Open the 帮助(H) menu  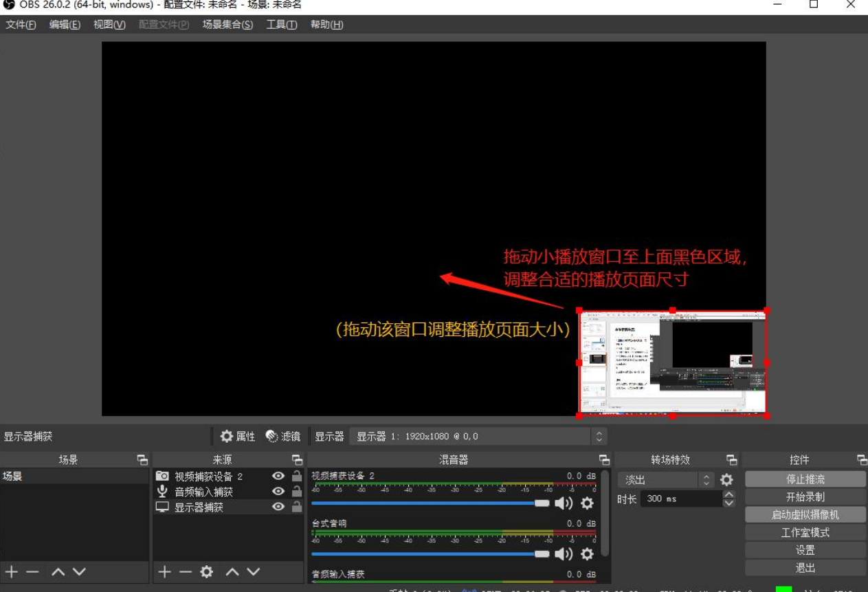(x=327, y=25)
